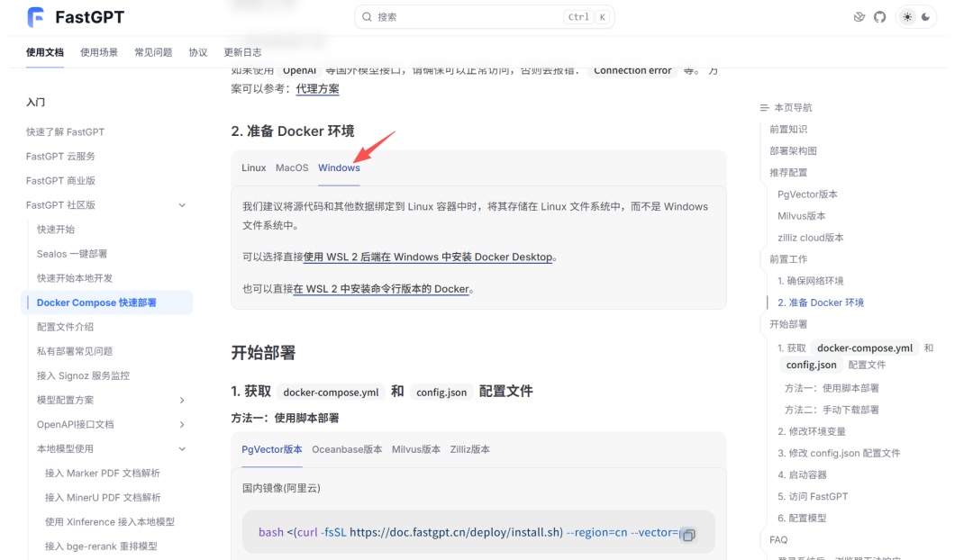
Task: Copy the bash install command
Action: coord(689,534)
